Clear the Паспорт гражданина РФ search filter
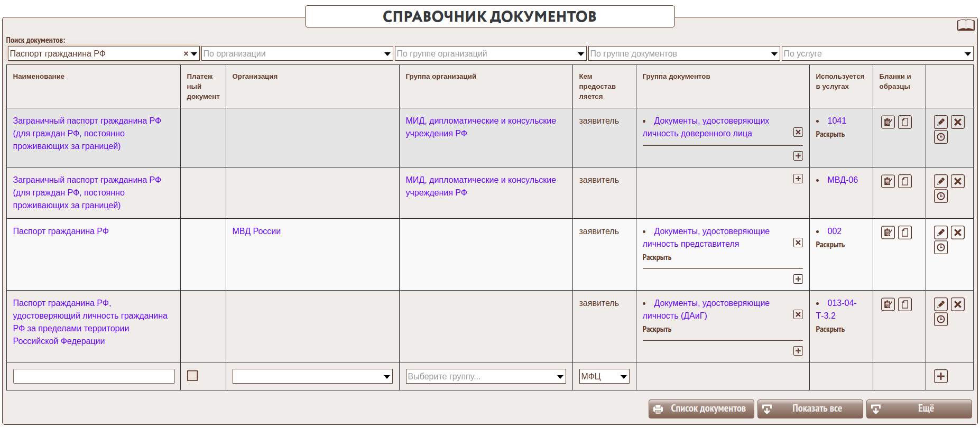The width and height of the screenshot is (980, 428). (x=186, y=54)
